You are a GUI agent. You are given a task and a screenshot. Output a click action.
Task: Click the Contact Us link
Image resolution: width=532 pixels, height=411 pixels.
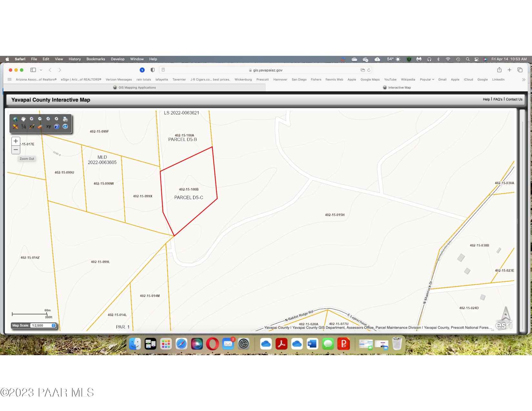point(514,99)
